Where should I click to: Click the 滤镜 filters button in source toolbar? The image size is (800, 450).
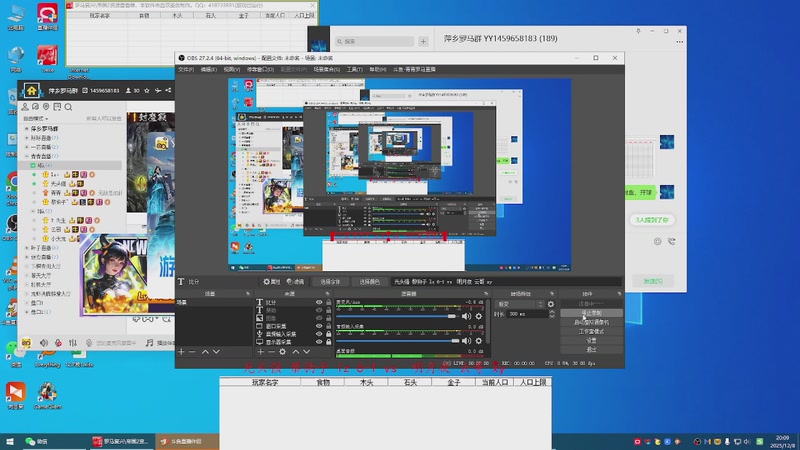tap(296, 282)
